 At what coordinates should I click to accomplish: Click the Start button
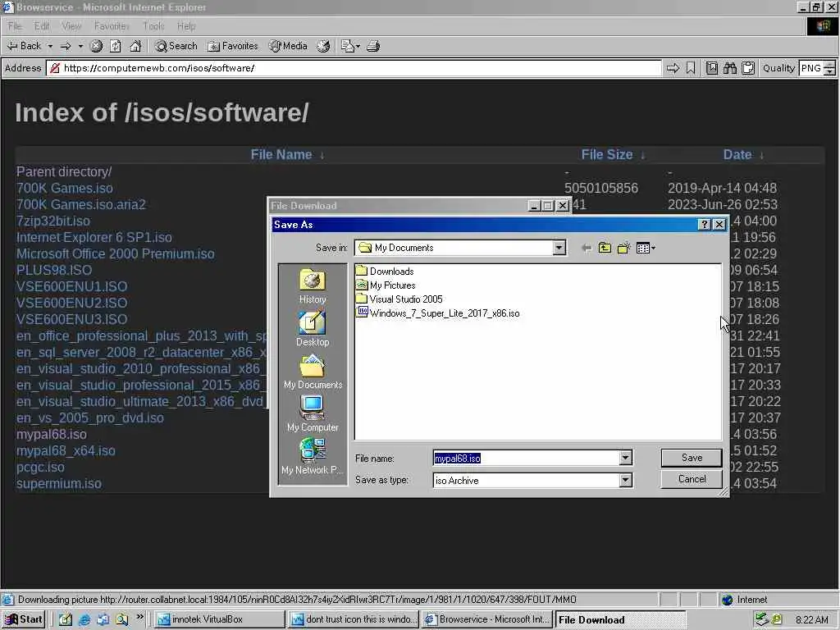[x=24, y=619]
